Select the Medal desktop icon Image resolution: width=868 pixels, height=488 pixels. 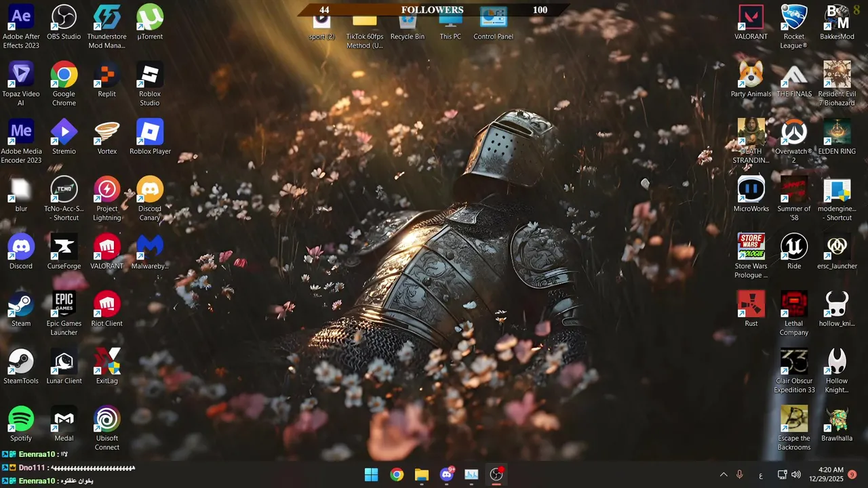(x=64, y=424)
